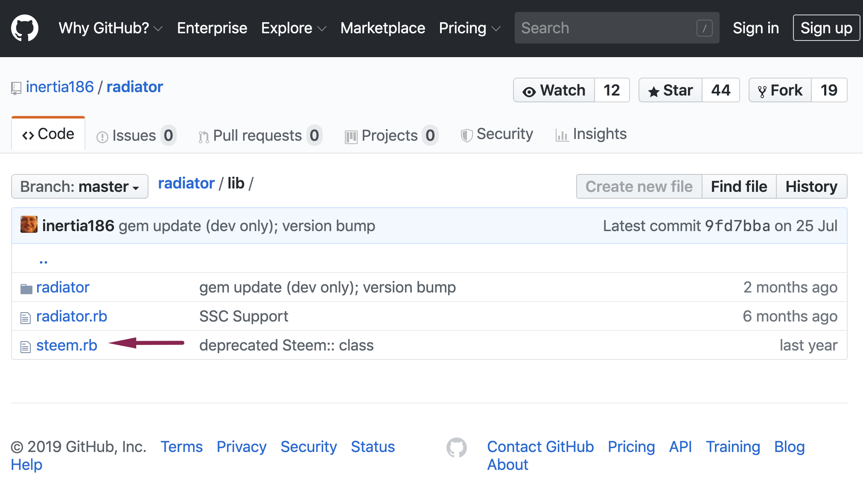
Task: Click the Star button
Action: click(x=671, y=90)
